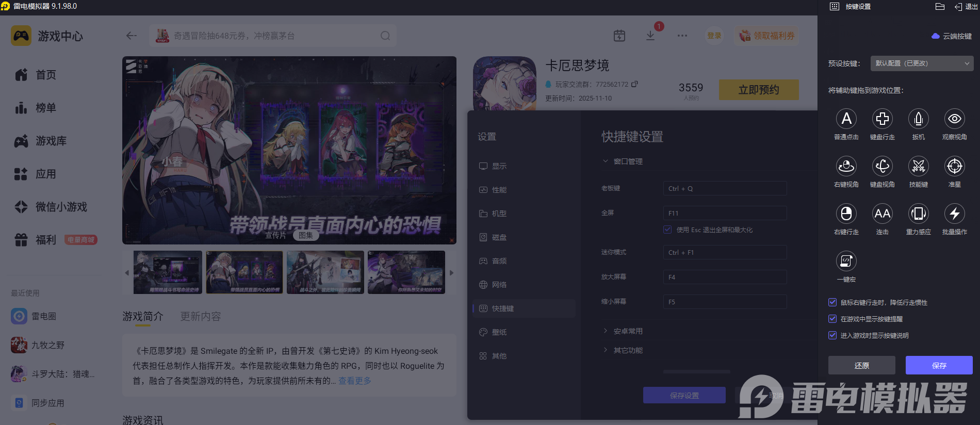Open the downloads icon with badge
This screenshot has height=425, width=980.
[x=650, y=36]
